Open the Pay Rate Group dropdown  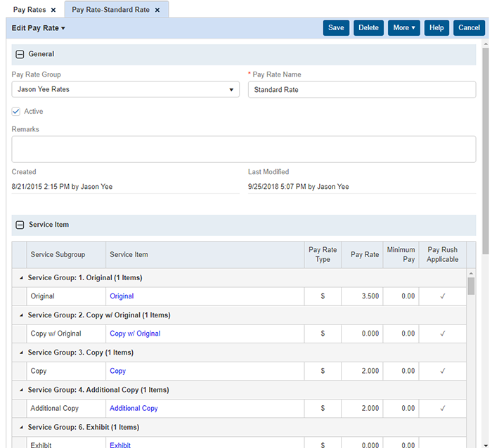[x=125, y=90]
